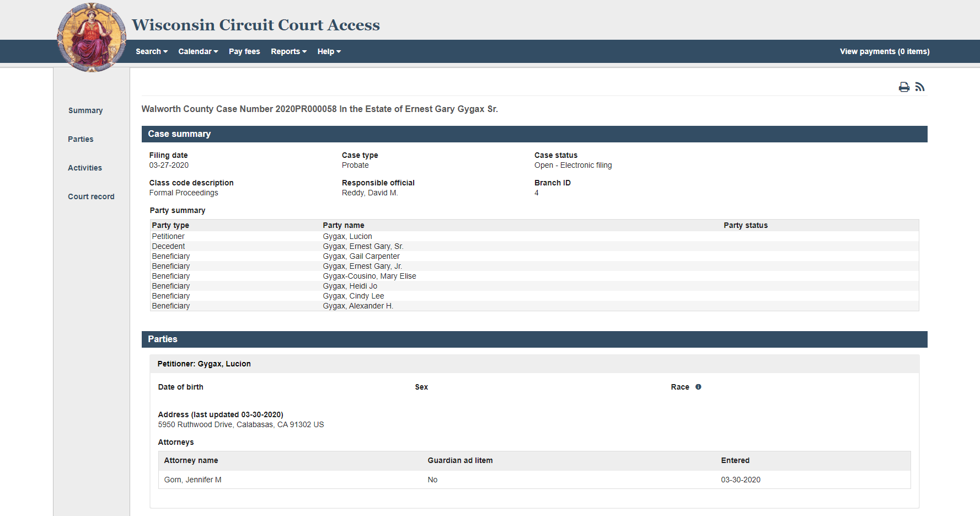
Task: Jump to Activities section in sidebar
Action: tap(85, 168)
